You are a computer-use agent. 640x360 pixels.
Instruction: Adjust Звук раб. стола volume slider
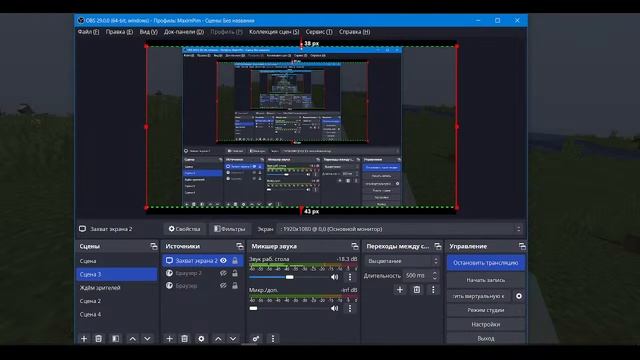(x=288, y=277)
